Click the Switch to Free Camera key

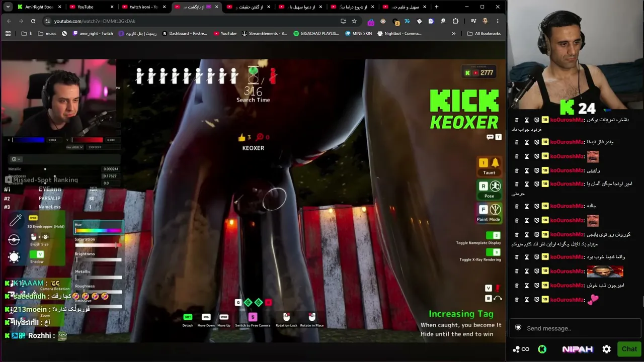(253, 317)
